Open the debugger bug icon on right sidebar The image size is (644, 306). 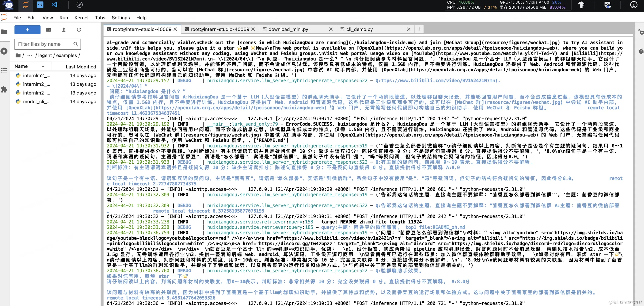[x=641, y=51]
